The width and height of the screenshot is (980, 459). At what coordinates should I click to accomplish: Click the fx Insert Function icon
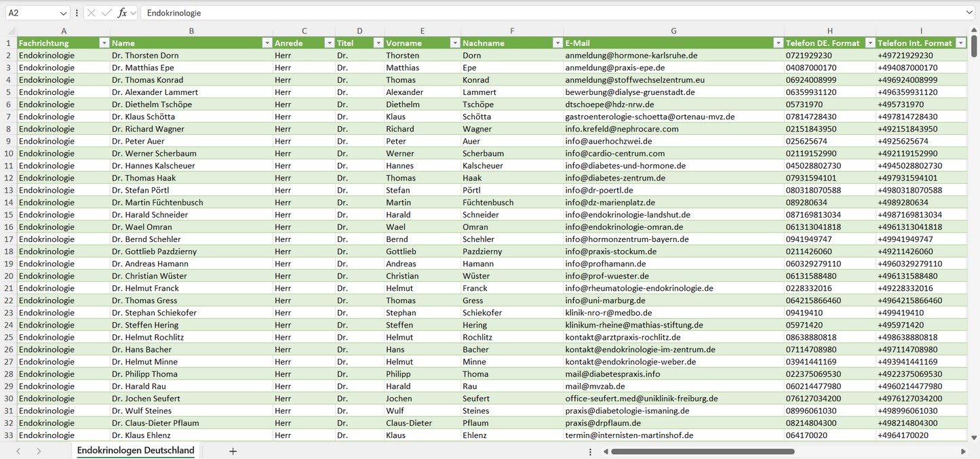coord(122,13)
